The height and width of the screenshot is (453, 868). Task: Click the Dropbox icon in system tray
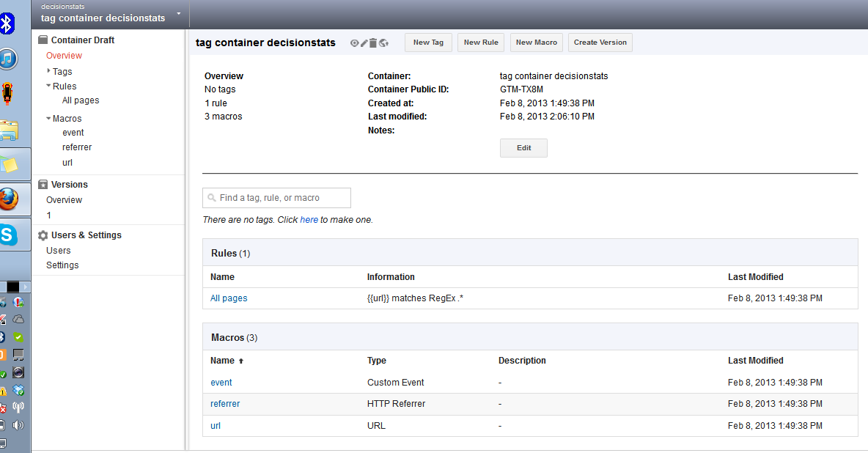click(19, 391)
